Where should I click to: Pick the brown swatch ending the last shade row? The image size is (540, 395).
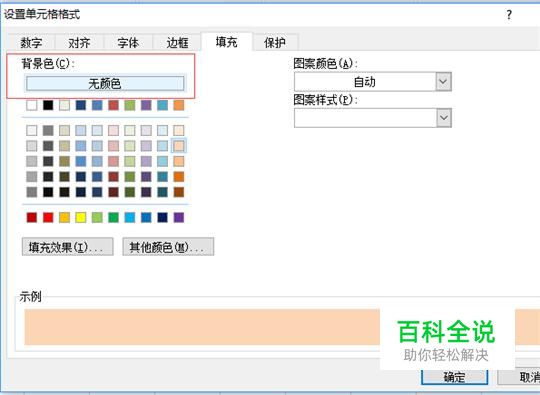[179, 192]
